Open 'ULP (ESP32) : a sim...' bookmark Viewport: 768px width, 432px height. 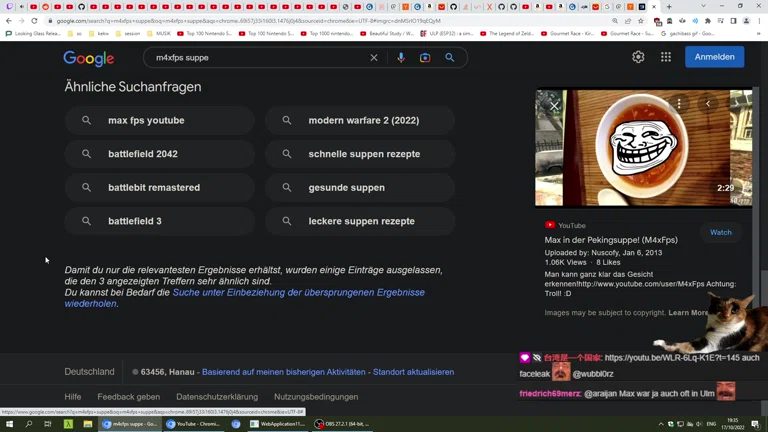(447, 33)
